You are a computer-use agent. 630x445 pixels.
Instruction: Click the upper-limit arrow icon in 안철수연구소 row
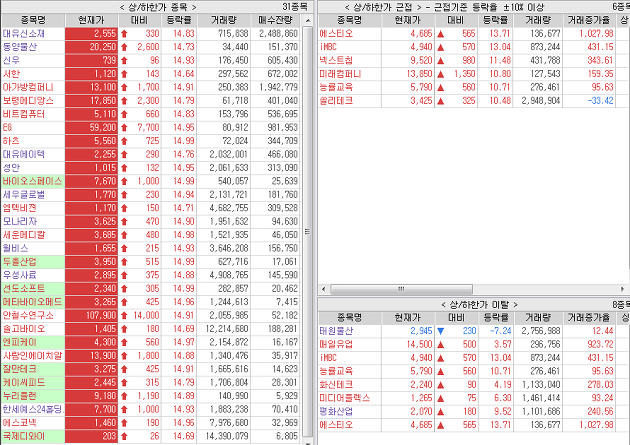pos(124,316)
